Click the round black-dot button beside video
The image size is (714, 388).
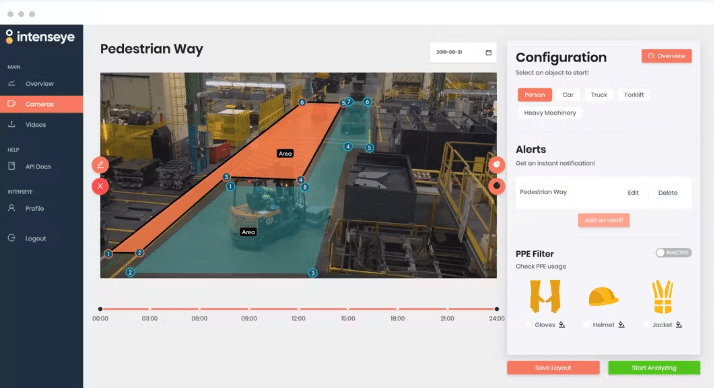pos(497,186)
